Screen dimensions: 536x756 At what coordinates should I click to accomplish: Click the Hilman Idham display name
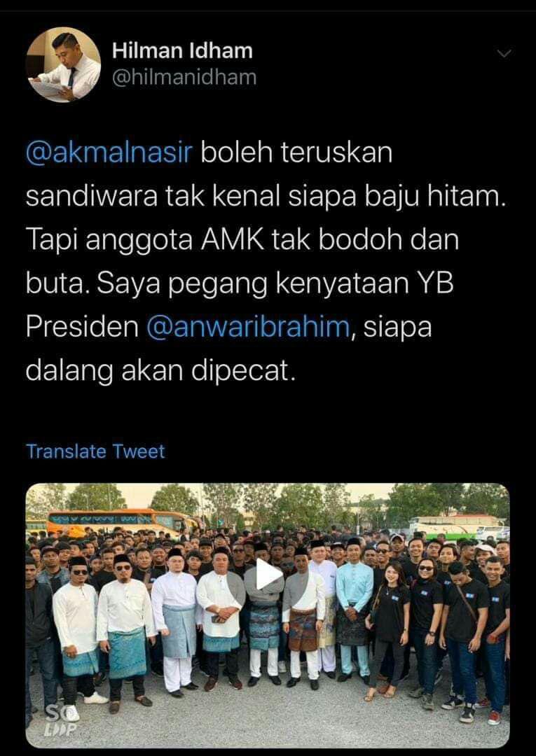tap(182, 50)
